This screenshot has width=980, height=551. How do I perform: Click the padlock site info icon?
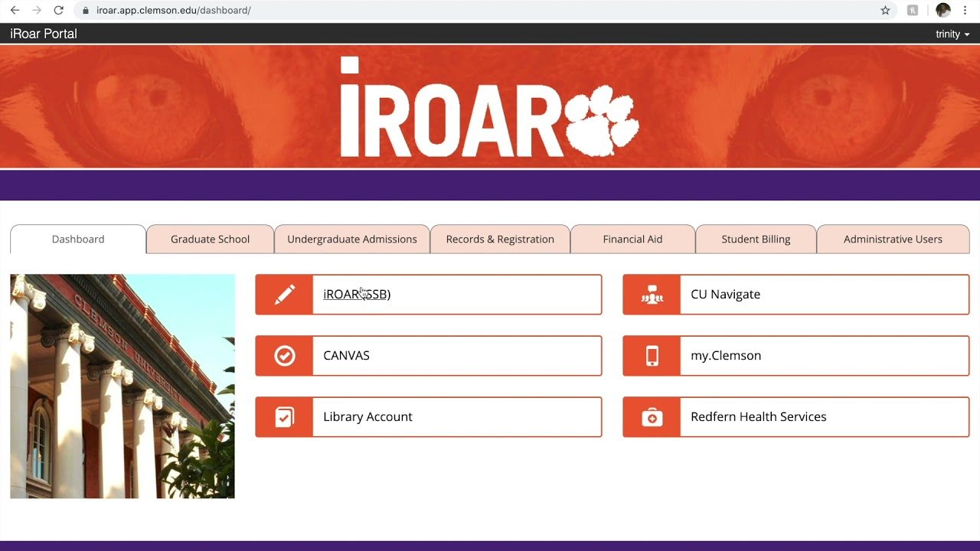[85, 11]
